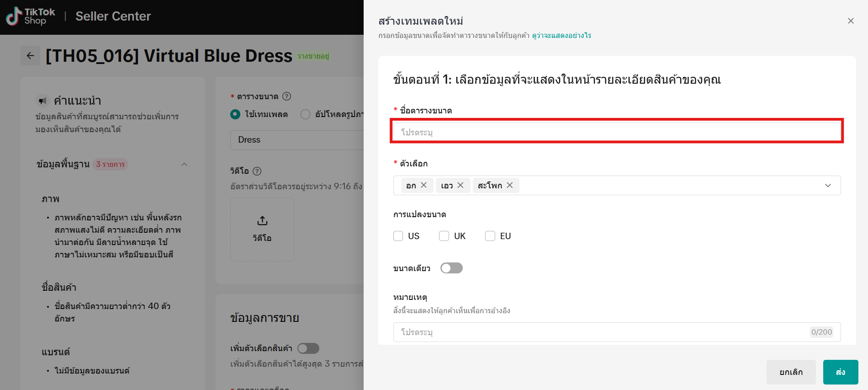
Task: Click the ยกเลิก cancel button
Action: click(x=791, y=372)
